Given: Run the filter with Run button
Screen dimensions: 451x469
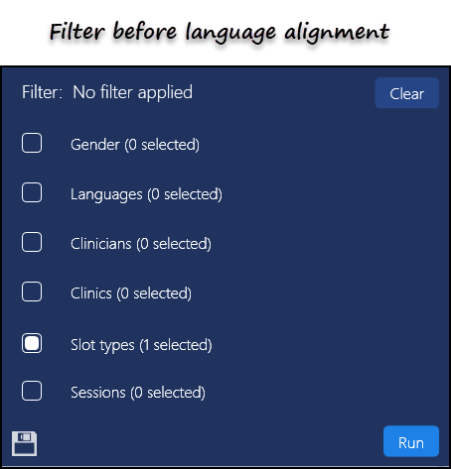Looking at the screenshot, I should [411, 441].
